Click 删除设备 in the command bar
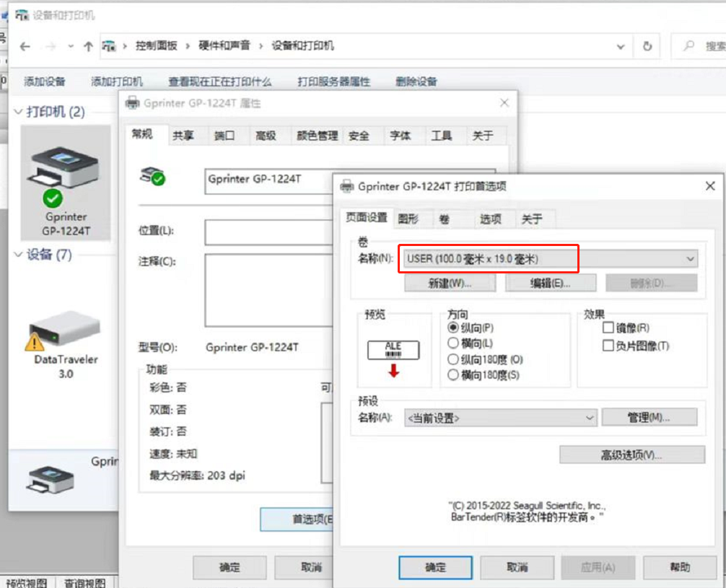The image size is (726, 588). coord(416,82)
